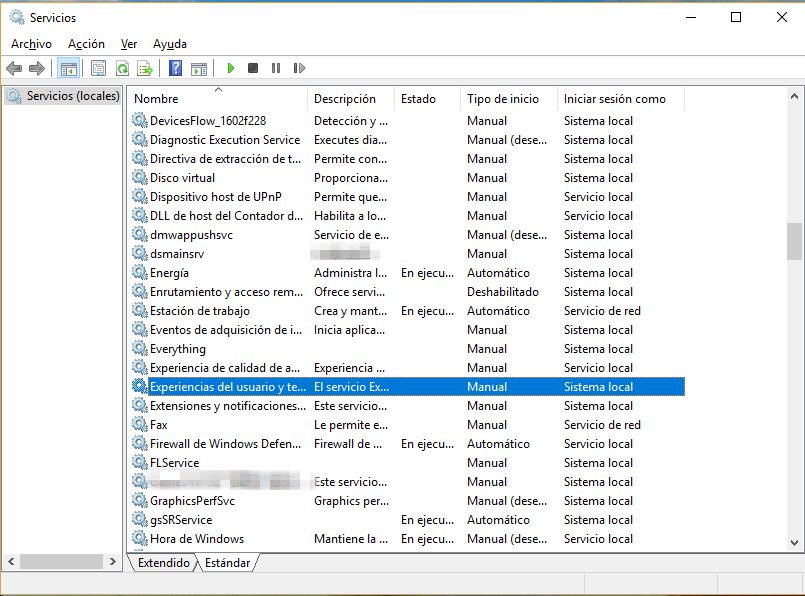The width and height of the screenshot is (805, 596).
Task: Click the Export list toolbar icon
Action: [x=145, y=68]
